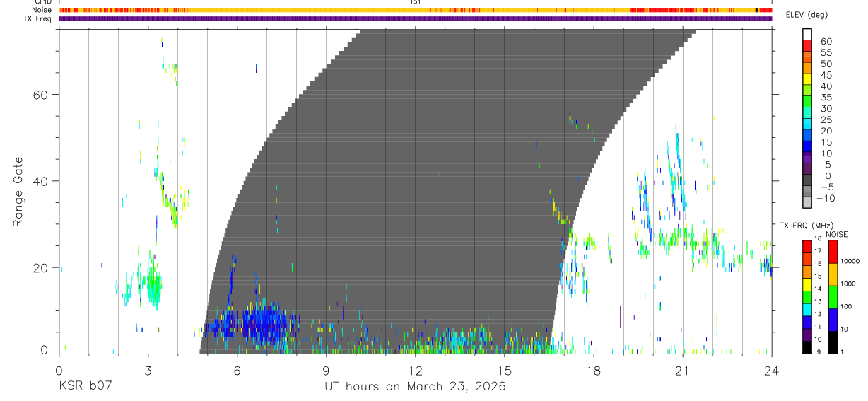Pick the yellow segment in the ELEV colorbar
This screenshot has width=868, height=401.
808,81
